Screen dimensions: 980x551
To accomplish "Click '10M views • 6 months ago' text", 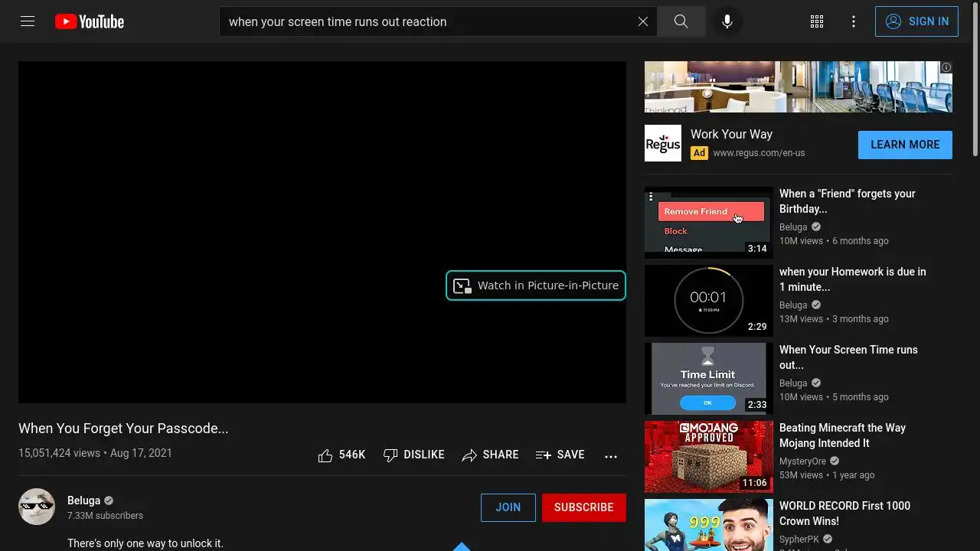I will [x=834, y=241].
